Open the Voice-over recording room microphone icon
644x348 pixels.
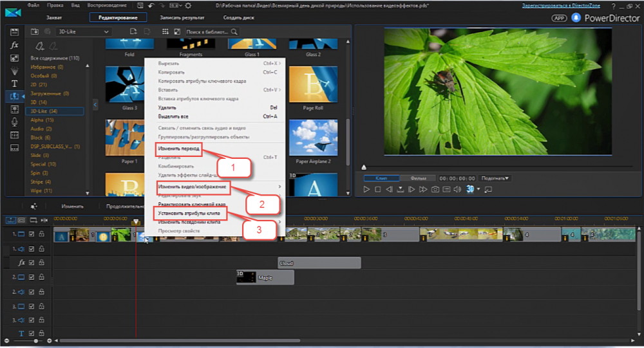pos(14,122)
